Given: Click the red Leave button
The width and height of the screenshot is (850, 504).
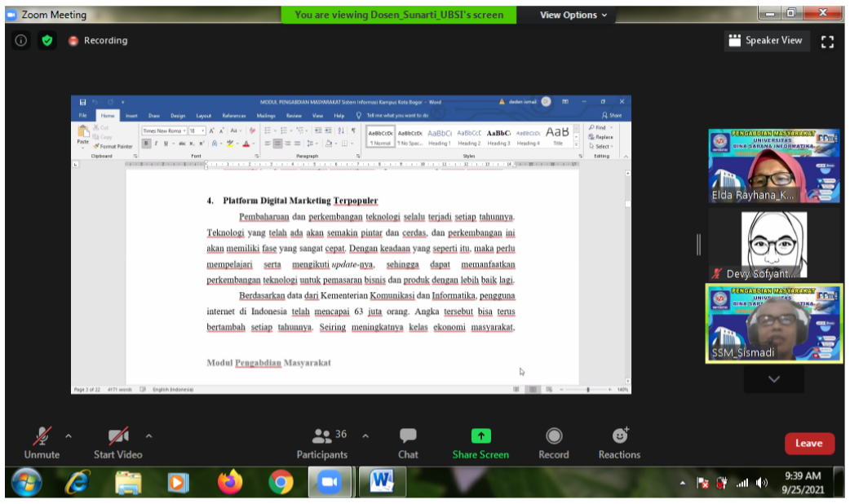Looking at the screenshot, I should [808, 444].
